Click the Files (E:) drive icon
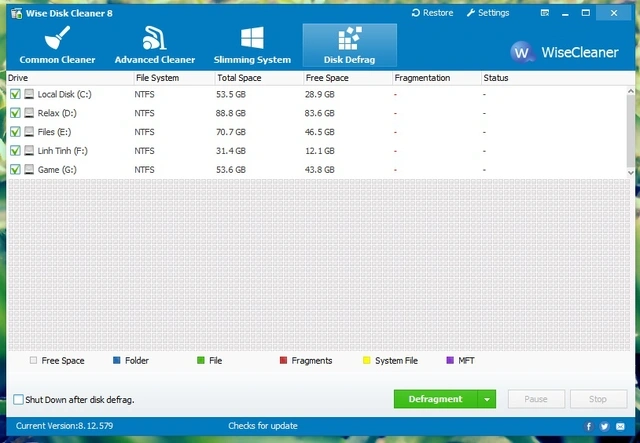 point(29,132)
